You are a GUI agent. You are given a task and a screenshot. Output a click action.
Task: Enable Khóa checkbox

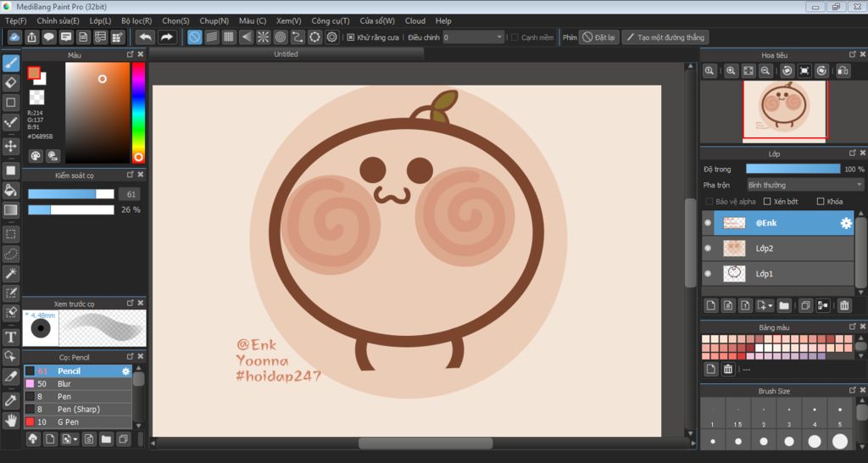821,202
